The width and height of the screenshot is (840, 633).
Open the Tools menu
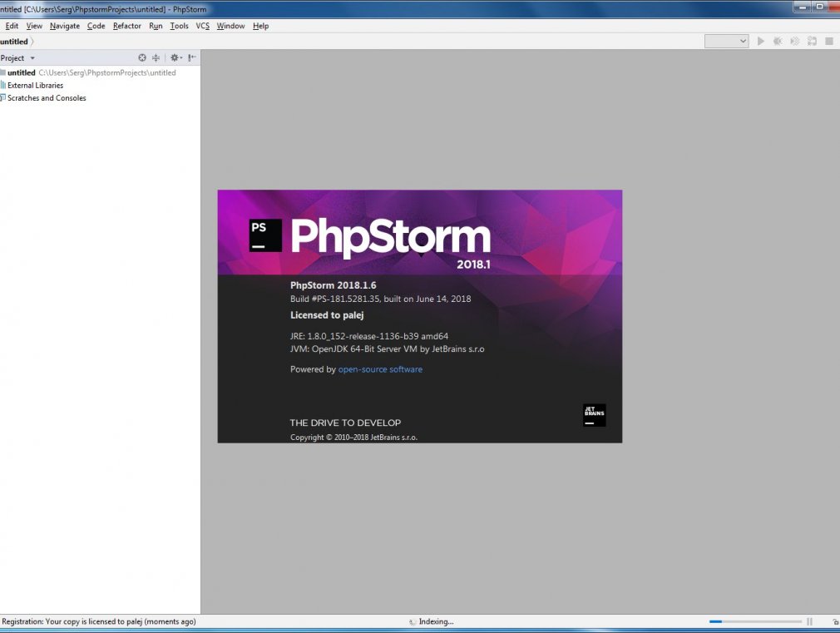tap(179, 26)
